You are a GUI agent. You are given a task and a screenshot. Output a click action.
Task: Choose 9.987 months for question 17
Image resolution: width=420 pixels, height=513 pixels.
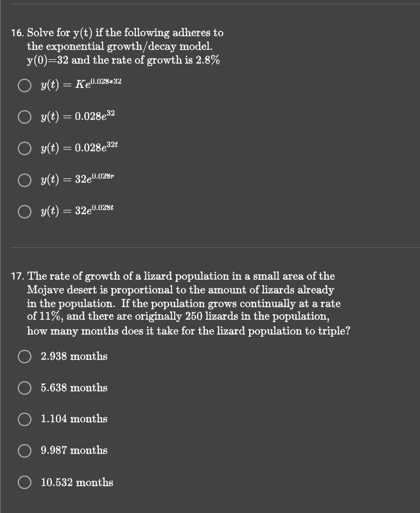pyautogui.click(x=24, y=451)
